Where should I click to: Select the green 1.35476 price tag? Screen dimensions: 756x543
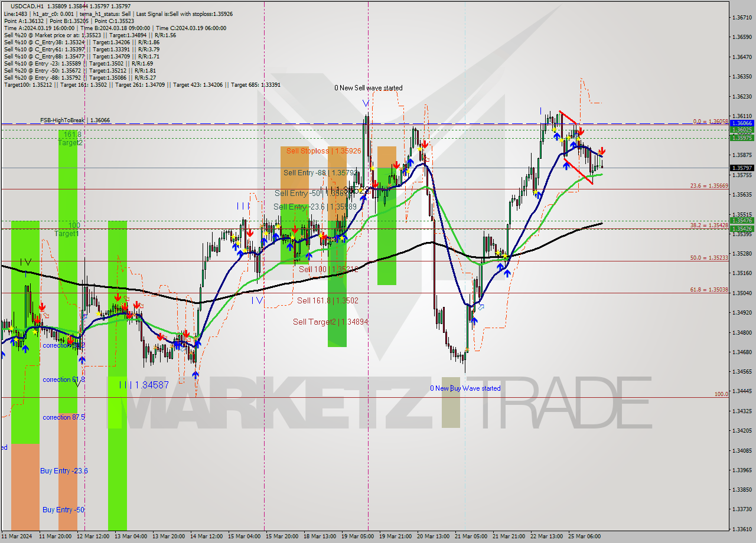click(x=742, y=221)
